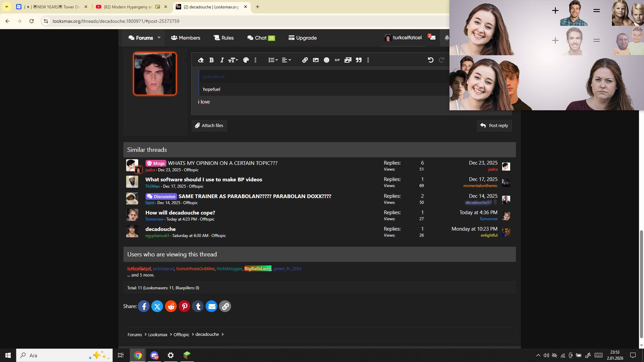
Task: Expand the list options dropdown
Action: [x=273, y=60]
